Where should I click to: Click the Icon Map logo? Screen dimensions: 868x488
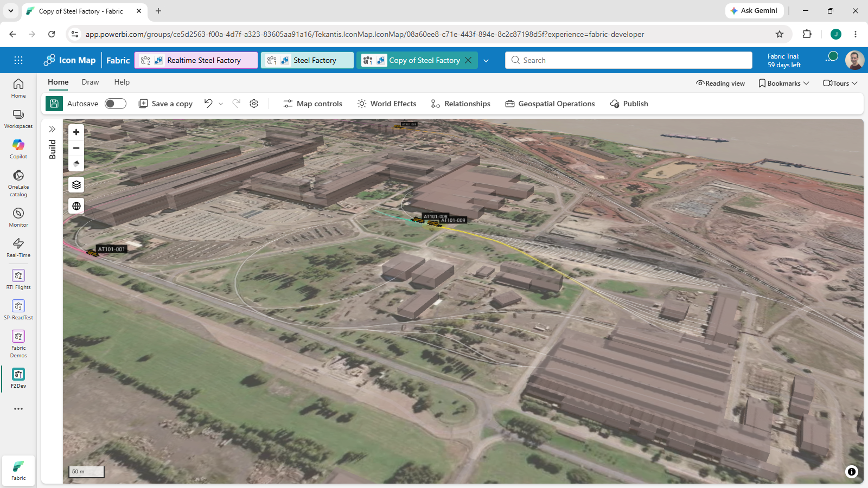69,60
